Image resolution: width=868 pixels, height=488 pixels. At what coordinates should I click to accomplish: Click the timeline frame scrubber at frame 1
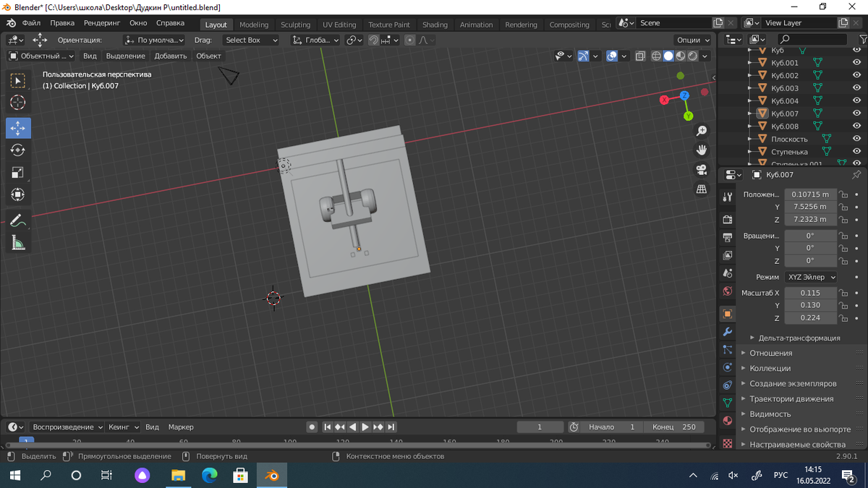pos(26,441)
